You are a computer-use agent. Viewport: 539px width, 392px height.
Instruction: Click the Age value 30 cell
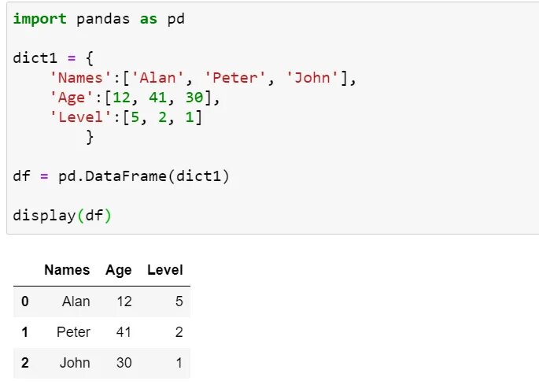coord(122,363)
